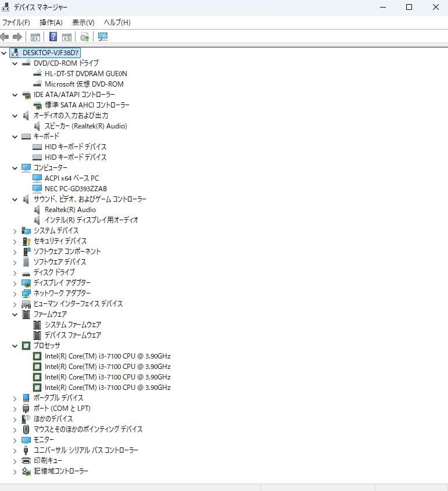Expand the ネットワーク アダプター chevron
The height and width of the screenshot is (491, 448).
click(15, 294)
